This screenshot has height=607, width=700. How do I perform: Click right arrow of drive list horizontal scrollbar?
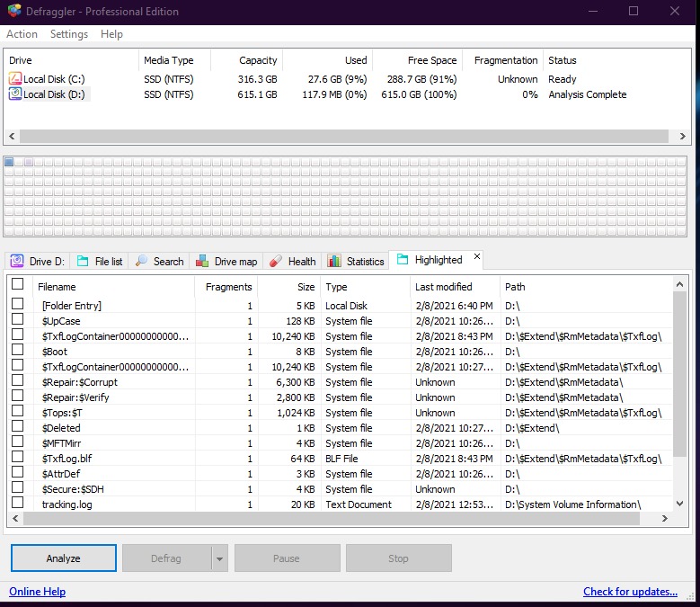point(682,136)
